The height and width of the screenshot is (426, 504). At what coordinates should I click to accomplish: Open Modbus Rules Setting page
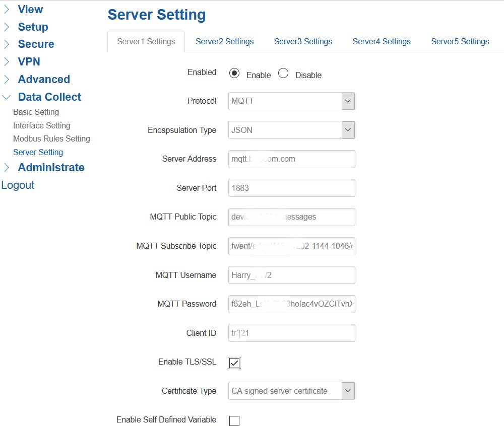coord(51,138)
